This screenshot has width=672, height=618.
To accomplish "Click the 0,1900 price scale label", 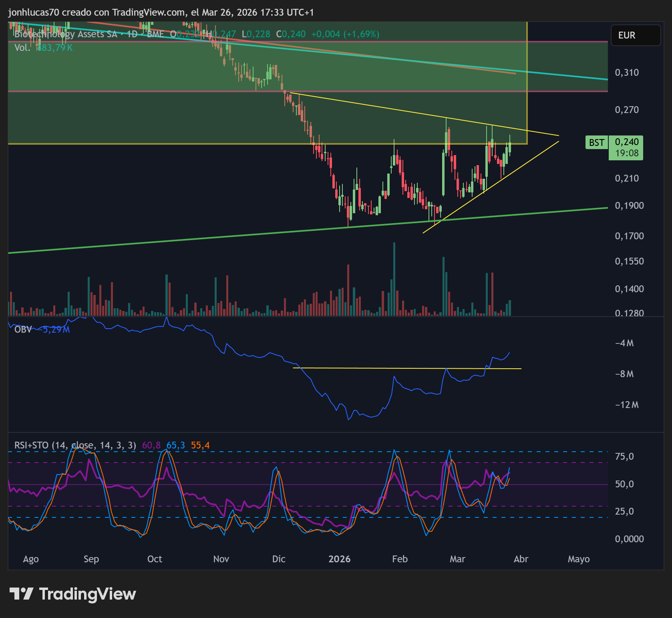I will pyautogui.click(x=629, y=206).
